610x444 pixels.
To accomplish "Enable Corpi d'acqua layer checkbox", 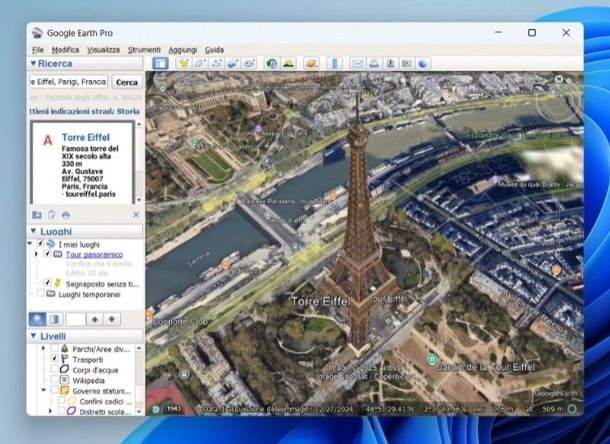I will (54, 369).
